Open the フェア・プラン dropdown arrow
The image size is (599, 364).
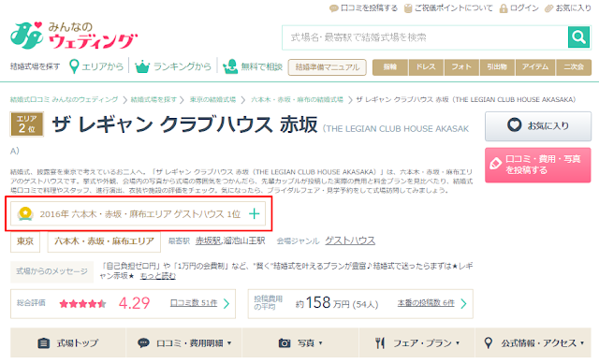click(458, 343)
